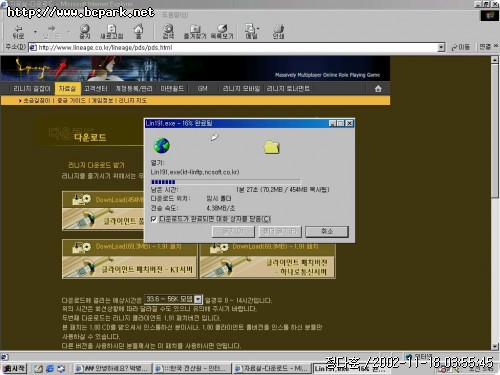Click the 하나로통신서버 patch download banner
The image size is (500, 375).
coord(268,259)
